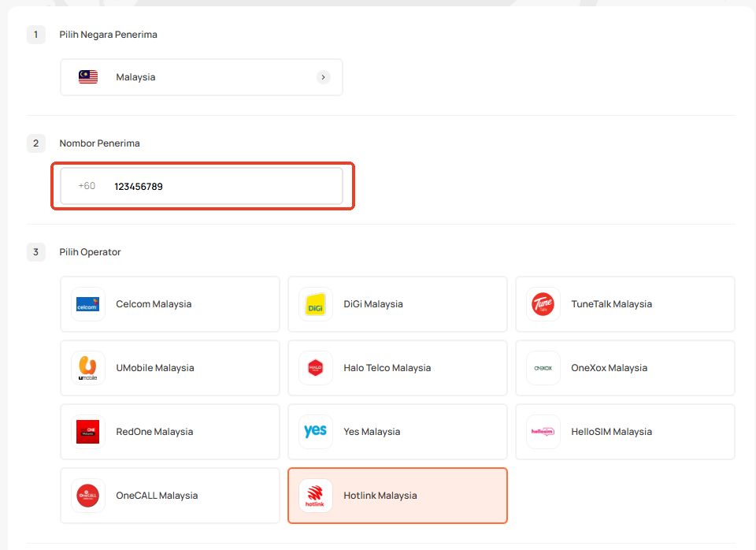Click the orange UMobile logo icon
Image resolution: width=756 pixels, height=550 pixels.
[x=87, y=368]
